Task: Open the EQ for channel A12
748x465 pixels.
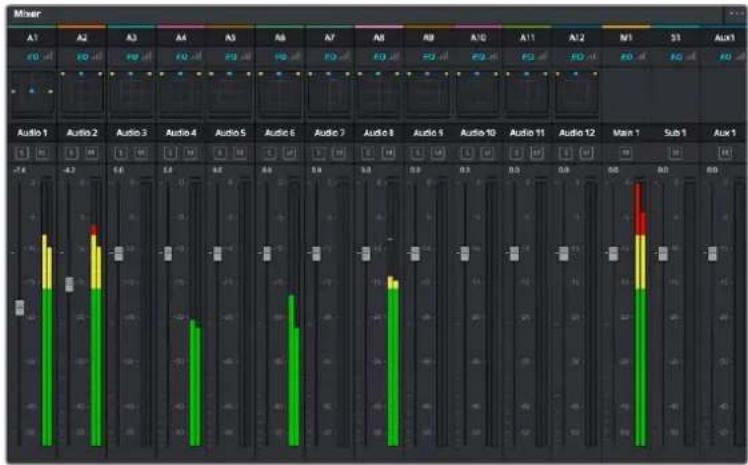Action: click(x=577, y=57)
